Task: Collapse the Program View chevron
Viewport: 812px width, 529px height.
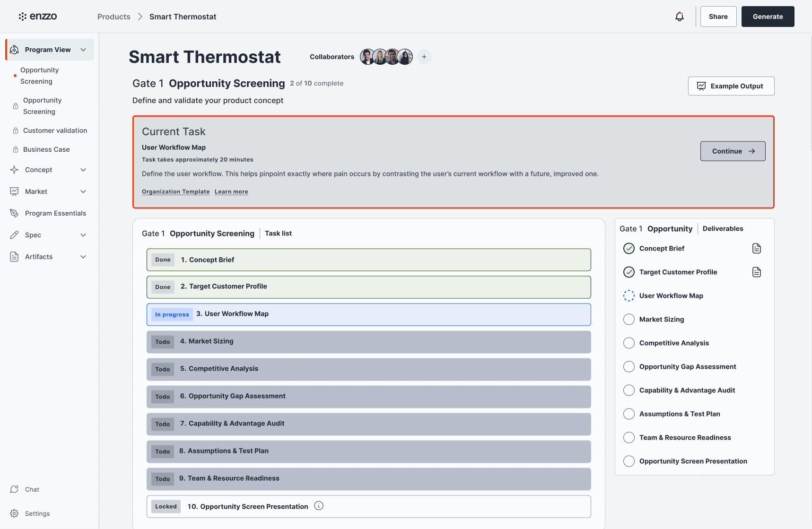Action: [x=83, y=50]
